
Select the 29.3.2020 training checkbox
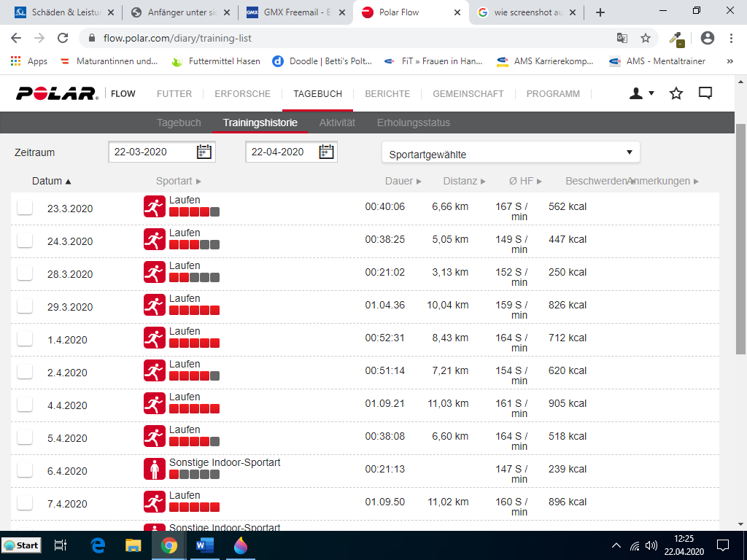[x=25, y=306]
